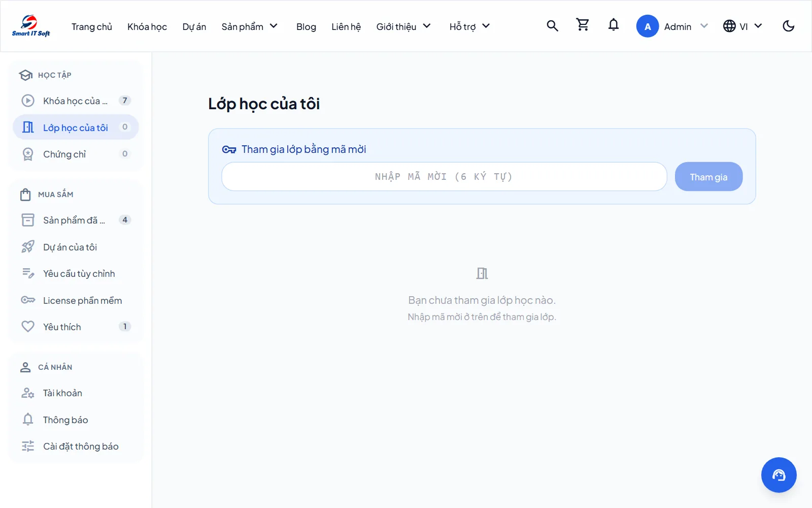Open Tài khoản sidebar link
The image size is (812, 508).
coord(76,393)
